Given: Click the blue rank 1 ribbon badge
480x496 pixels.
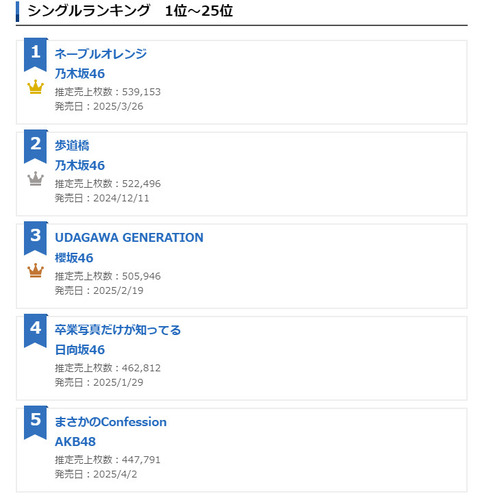Looking at the screenshot, I should pyautogui.click(x=36, y=55).
